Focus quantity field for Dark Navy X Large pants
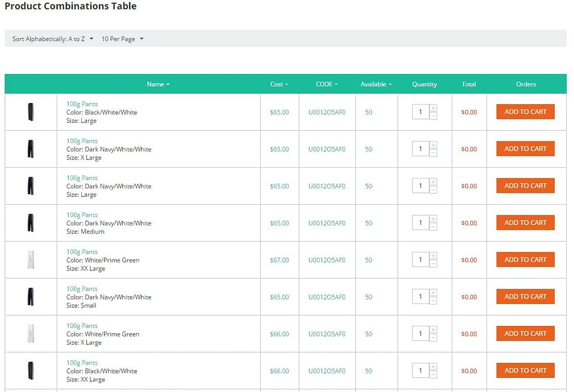Viewport: 574px width, 392px height. tap(420, 149)
